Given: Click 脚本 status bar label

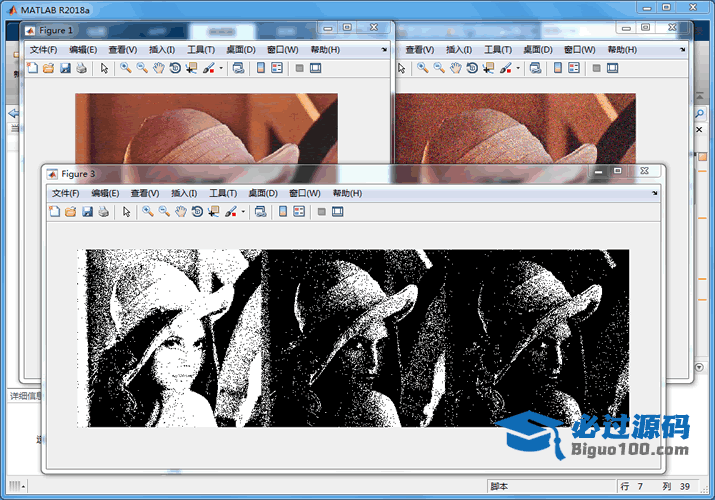Looking at the screenshot, I should click(499, 486).
